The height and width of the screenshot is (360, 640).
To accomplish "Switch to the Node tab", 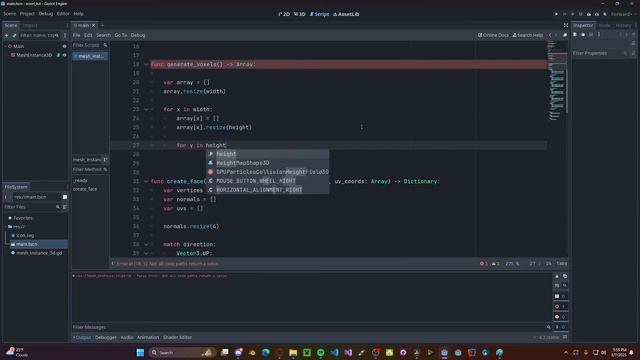I will tap(604, 25).
